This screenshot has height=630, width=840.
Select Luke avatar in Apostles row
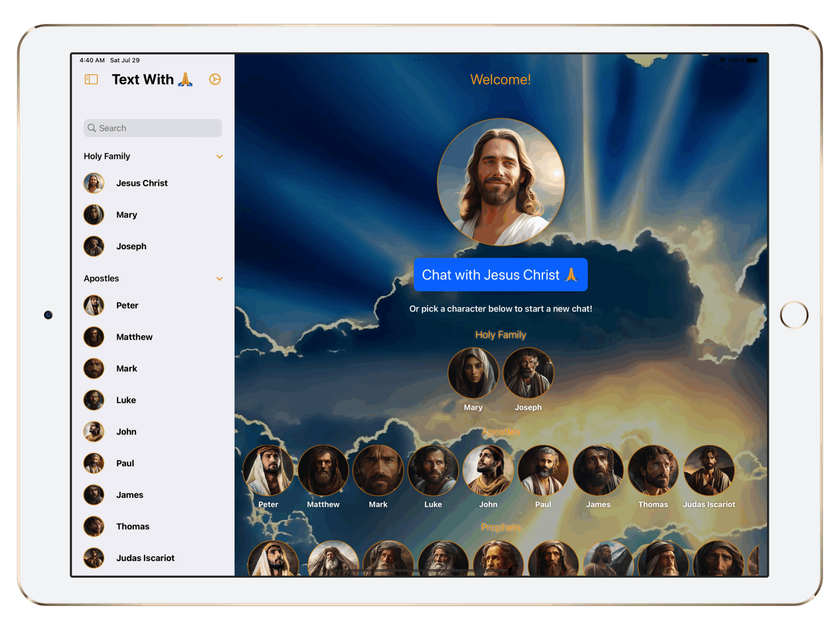pos(433,470)
